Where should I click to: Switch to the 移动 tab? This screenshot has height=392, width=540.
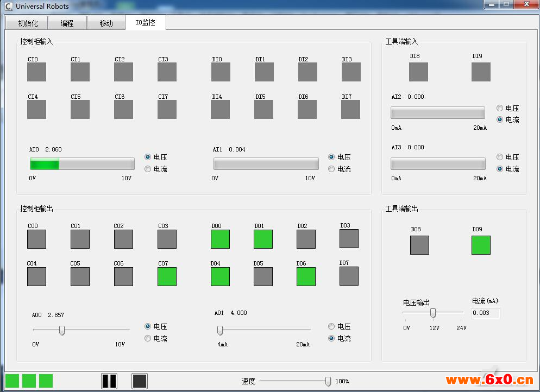tap(106, 23)
